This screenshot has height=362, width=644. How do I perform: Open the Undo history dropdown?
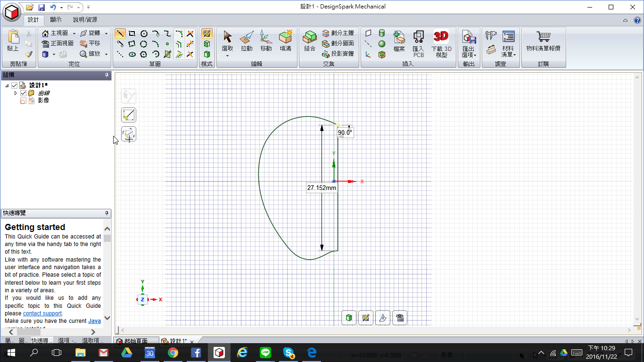(x=61, y=8)
